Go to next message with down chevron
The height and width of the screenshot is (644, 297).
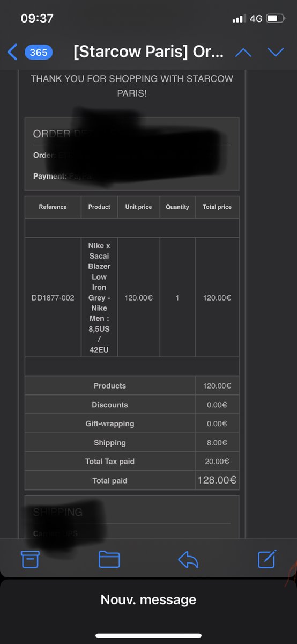pos(276,52)
